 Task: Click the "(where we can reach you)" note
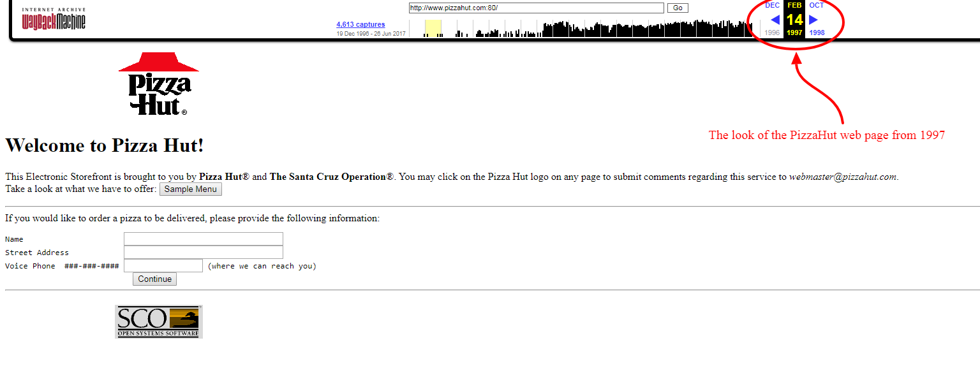[x=262, y=266]
